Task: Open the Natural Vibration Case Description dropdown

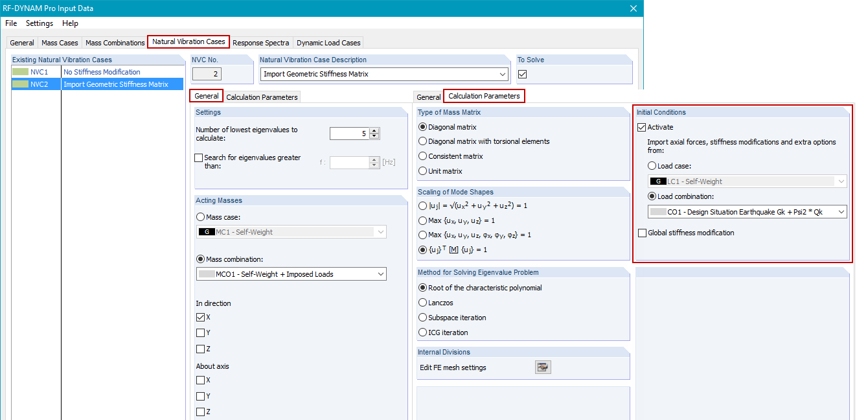Action: pos(503,73)
